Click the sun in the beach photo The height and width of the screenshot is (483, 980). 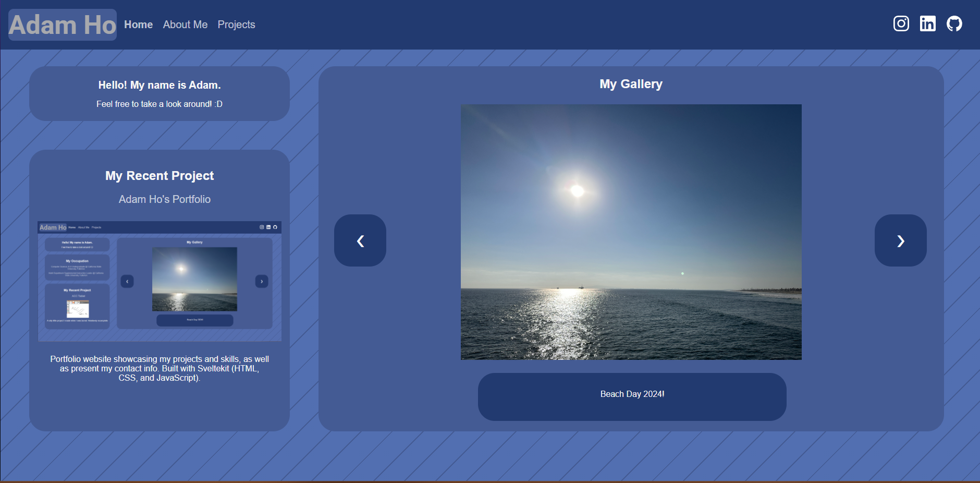[x=577, y=190]
